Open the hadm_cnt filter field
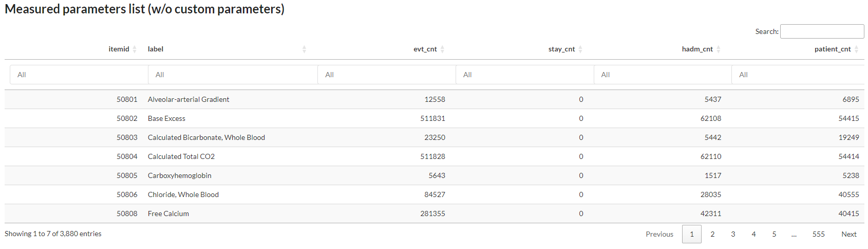This screenshot has width=868, height=249. tap(663, 75)
